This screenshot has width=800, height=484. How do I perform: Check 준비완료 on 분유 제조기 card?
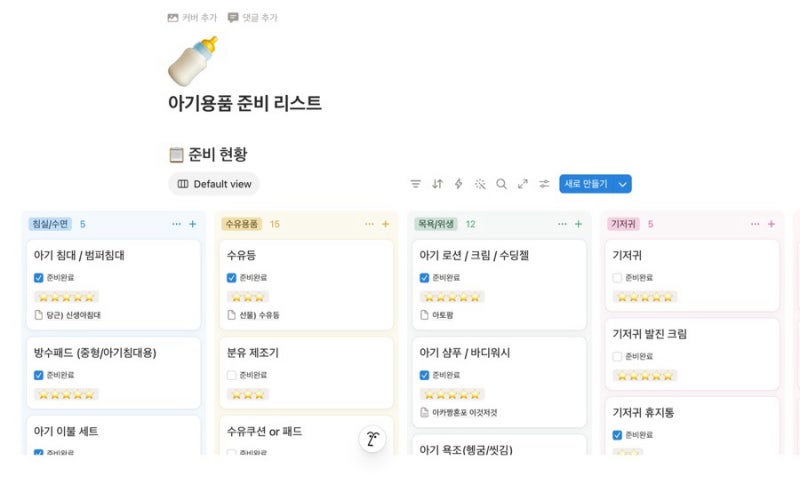pyautogui.click(x=231, y=375)
